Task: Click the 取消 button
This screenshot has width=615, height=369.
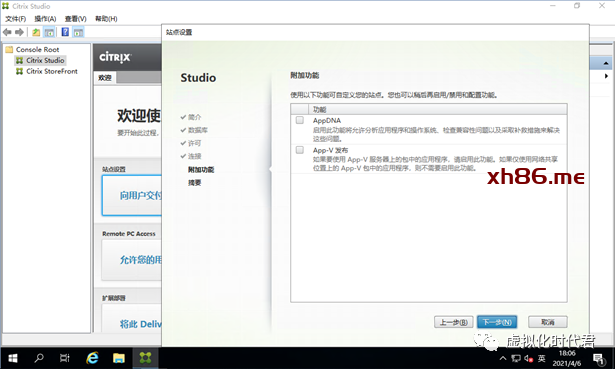Action: click(x=548, y=322)
